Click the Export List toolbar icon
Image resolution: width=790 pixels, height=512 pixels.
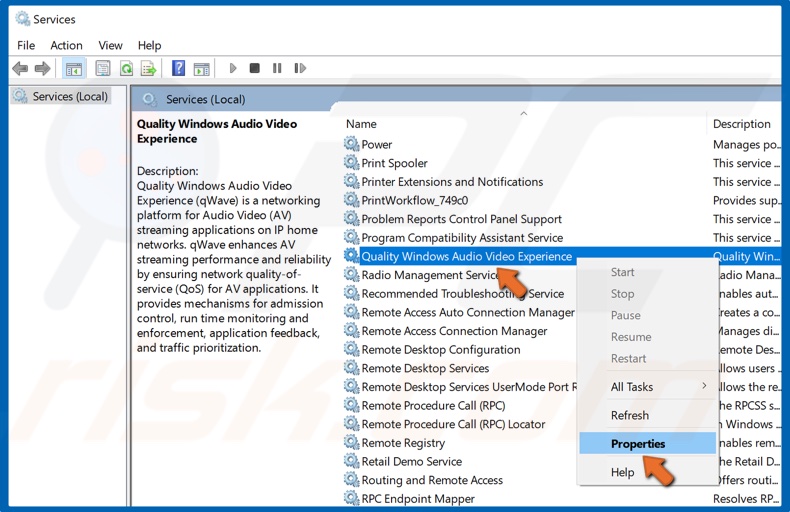pos(148,69)
